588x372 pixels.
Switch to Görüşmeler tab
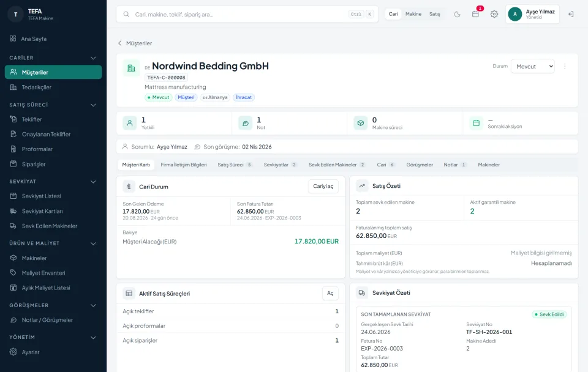coord(420,165)
